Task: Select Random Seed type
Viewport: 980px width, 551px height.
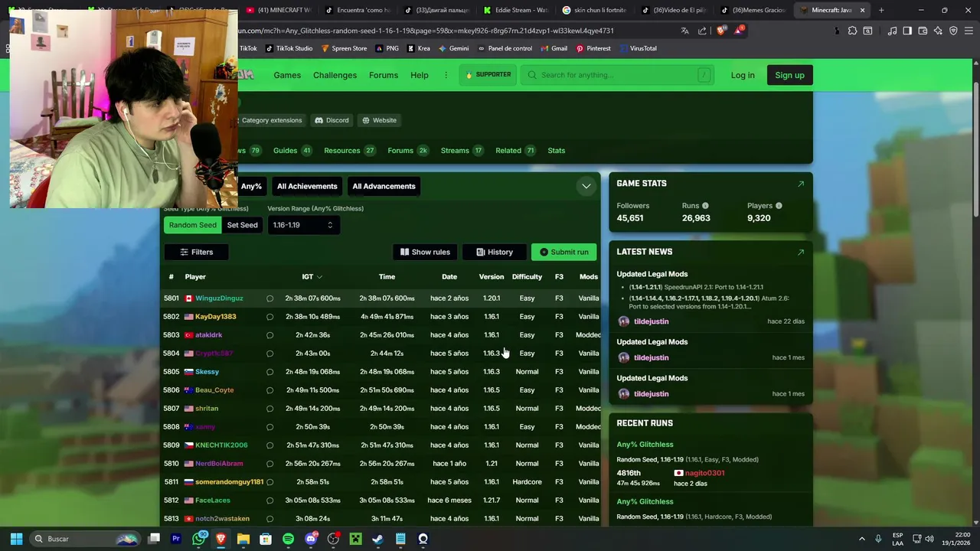Action: tap(193, 225)
